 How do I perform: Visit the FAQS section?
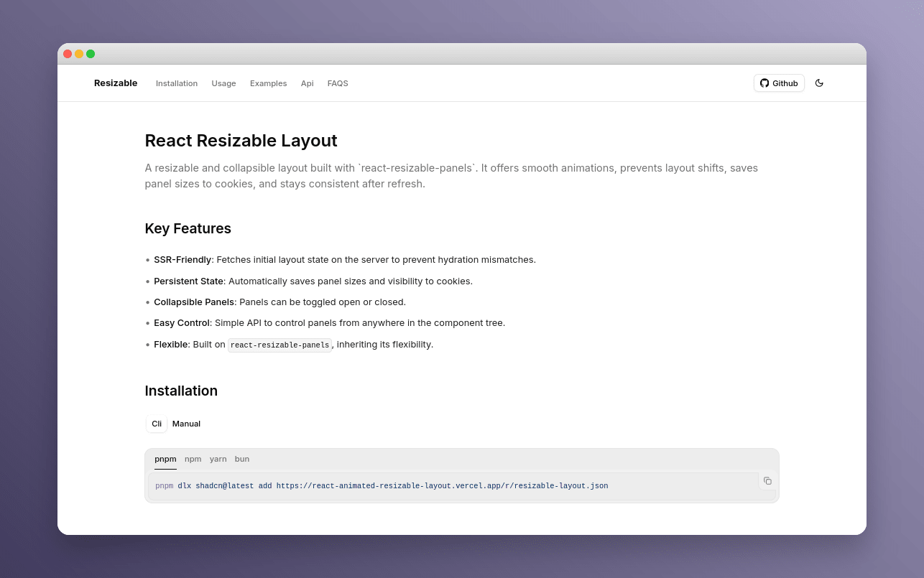click(338, 83)
